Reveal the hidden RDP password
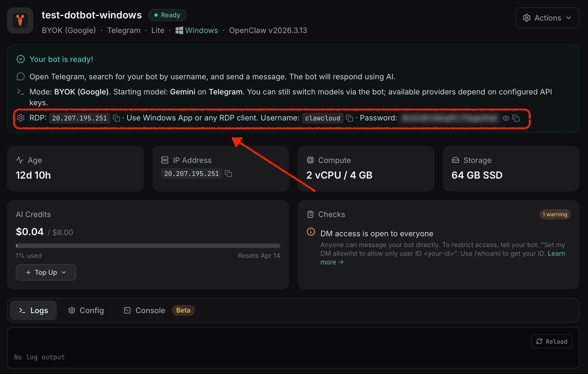This screenshot has height=374, width=588. [x=506, y=118]
